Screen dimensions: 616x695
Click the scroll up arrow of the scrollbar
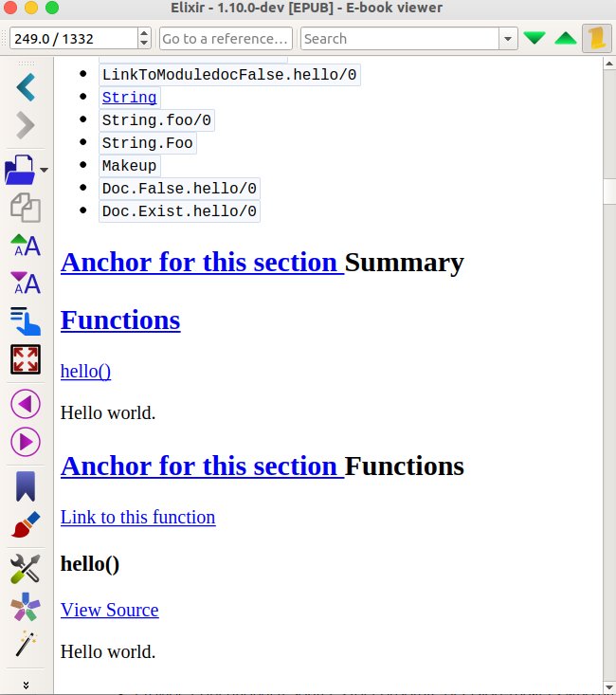pyautogui.click(x=609, y=64)
